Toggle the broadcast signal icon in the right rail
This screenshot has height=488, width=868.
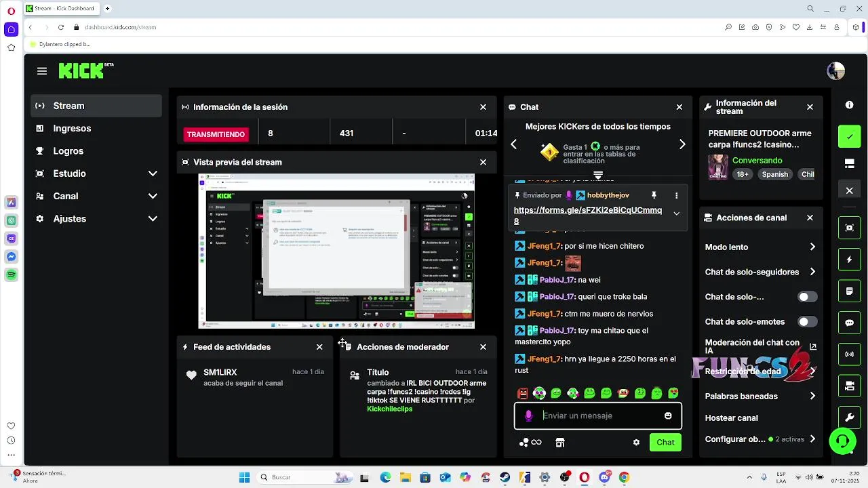849,354
